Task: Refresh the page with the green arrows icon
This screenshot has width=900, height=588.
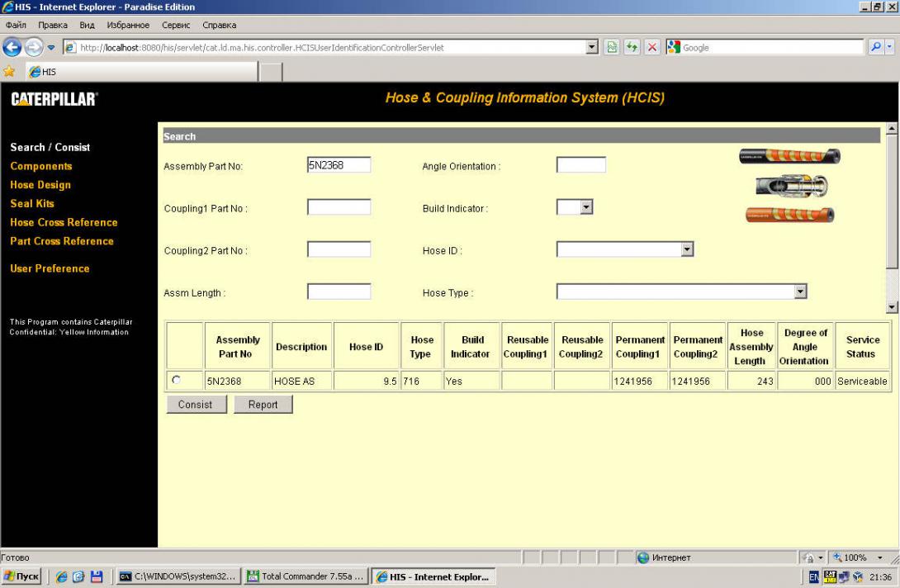Action: tap(632, 48)
